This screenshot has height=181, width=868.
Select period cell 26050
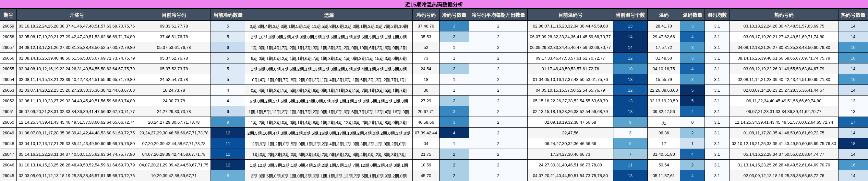point(8,122)
